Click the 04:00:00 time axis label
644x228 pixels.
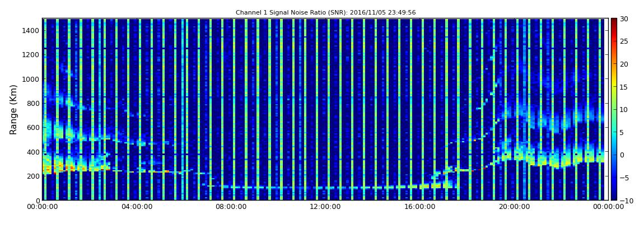(x=136, y=207)
